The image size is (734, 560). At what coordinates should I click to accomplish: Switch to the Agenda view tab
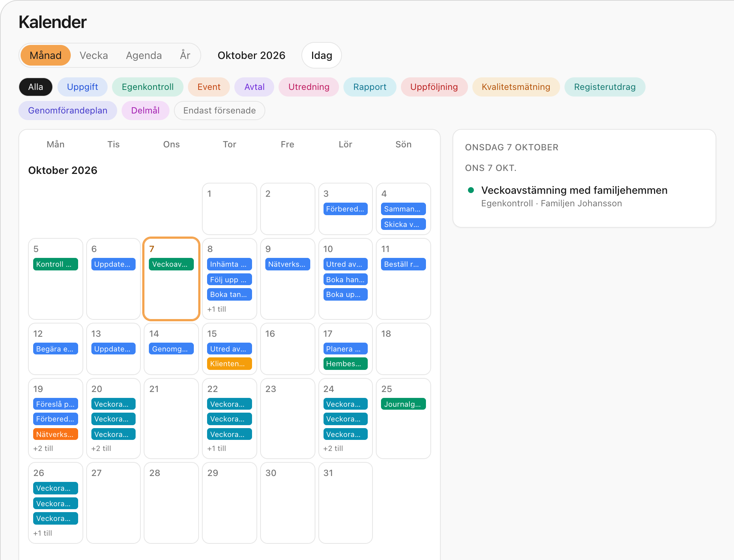click(x=144, y=55)
